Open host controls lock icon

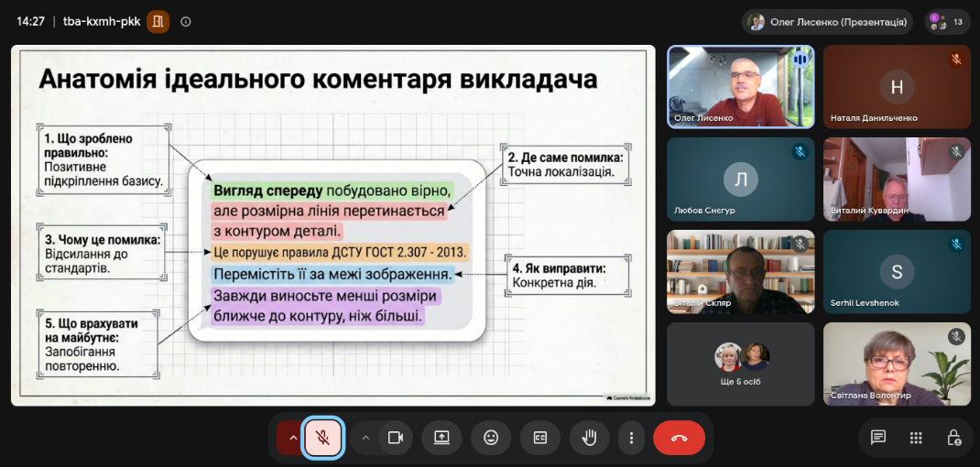tap(953, 438)
